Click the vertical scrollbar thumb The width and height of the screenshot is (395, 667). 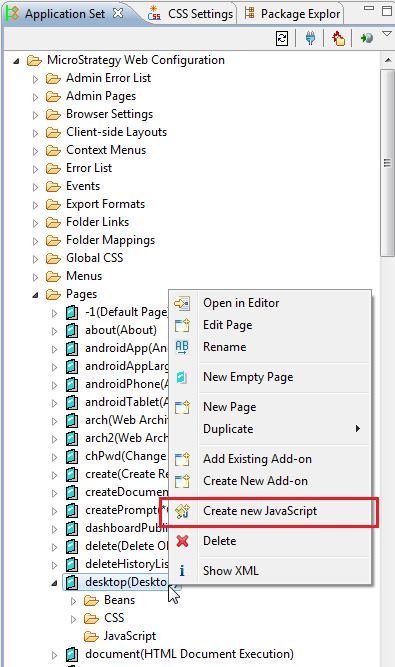tap(387, 163)
